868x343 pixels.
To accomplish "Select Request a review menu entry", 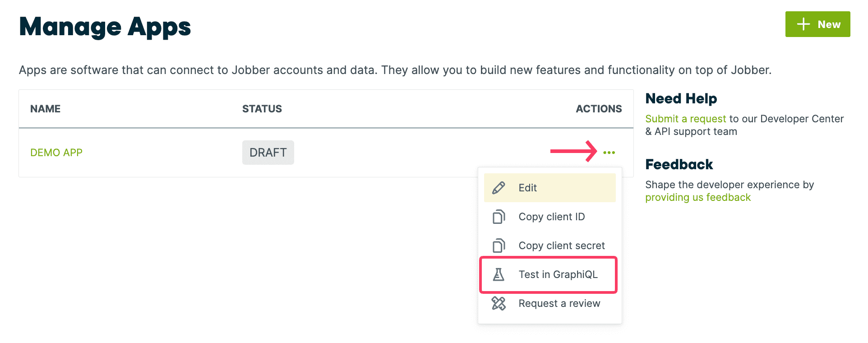I will click(550, 303).
